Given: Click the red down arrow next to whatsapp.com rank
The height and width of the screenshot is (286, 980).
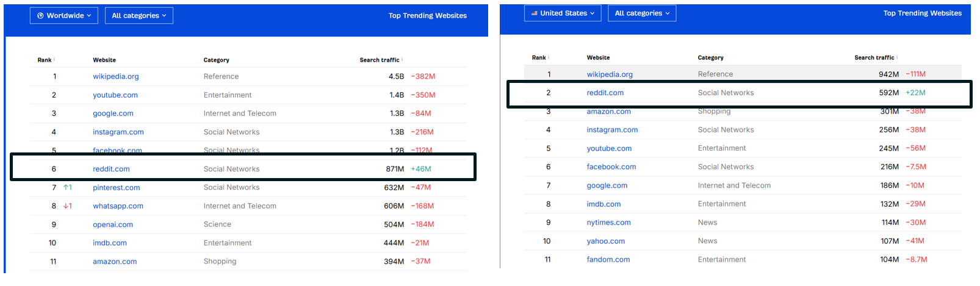Looking at the screenshot, I should [x=67, y=206].
